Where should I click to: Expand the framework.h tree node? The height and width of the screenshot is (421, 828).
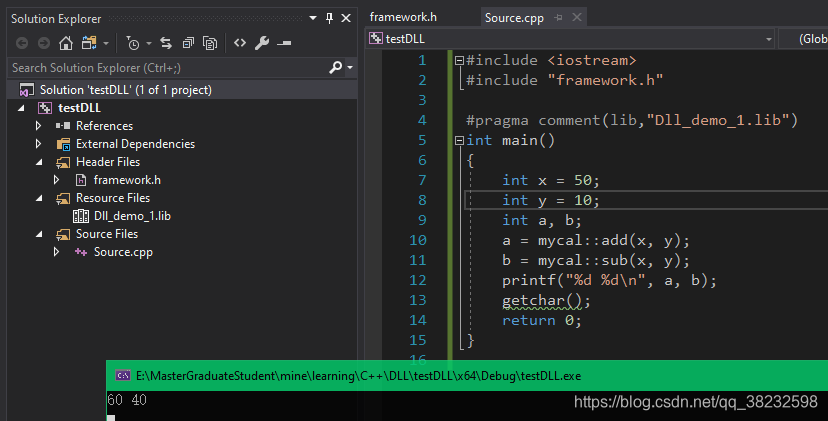click(x=57, y=180)
